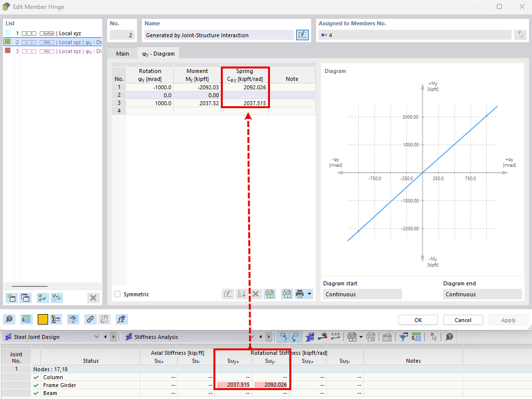Toggle the Symmetric checkbox
The image size is (532, 399).
(x=119, y=294)
